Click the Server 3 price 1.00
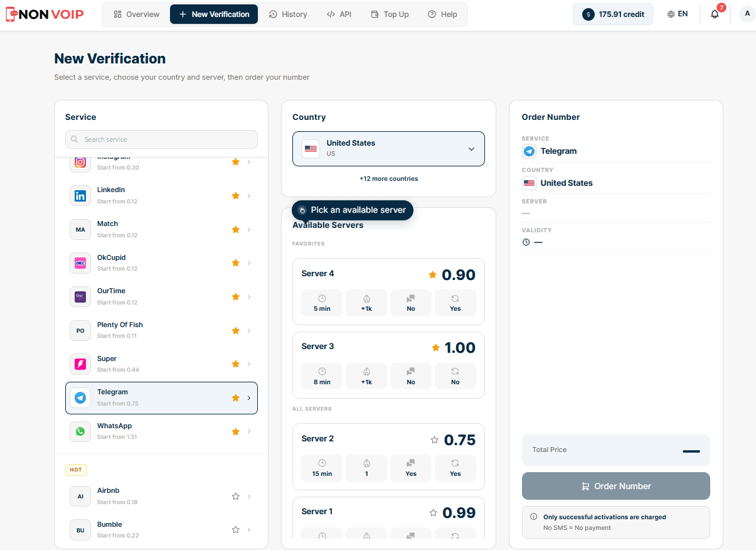 460,348
